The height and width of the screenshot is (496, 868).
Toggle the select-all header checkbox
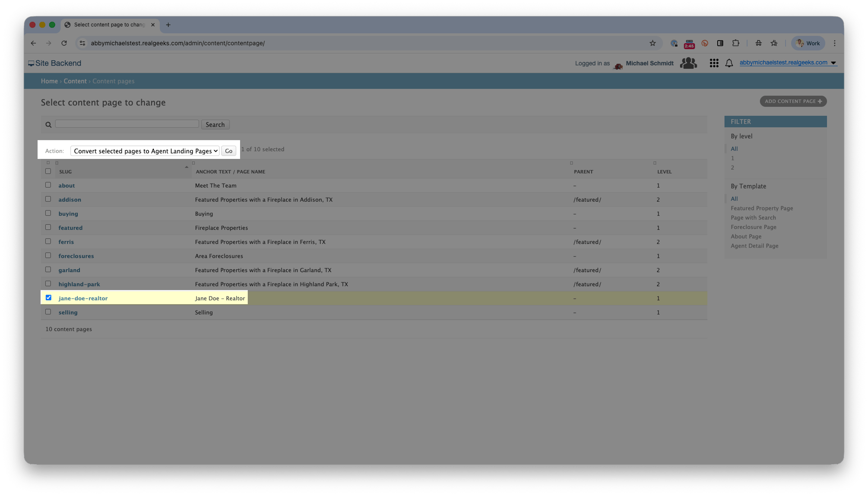click(48, 171)
